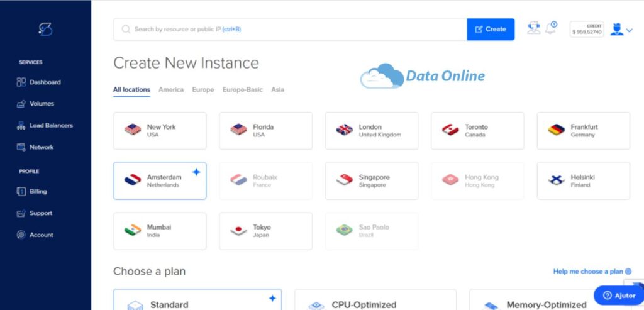Open the Ajutor help chat button
The height and width of the screenshot is (310, 644).
619,296
